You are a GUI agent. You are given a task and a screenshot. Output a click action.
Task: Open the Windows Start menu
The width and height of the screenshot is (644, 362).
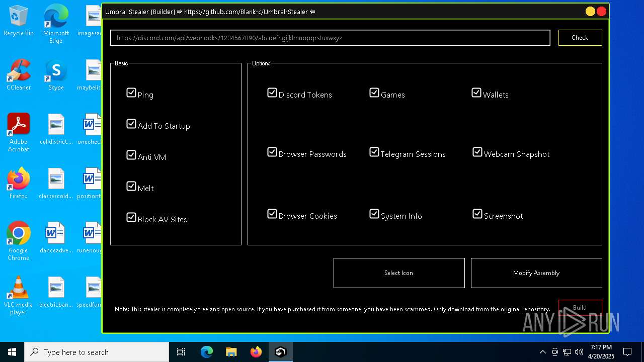click(12, 352)
